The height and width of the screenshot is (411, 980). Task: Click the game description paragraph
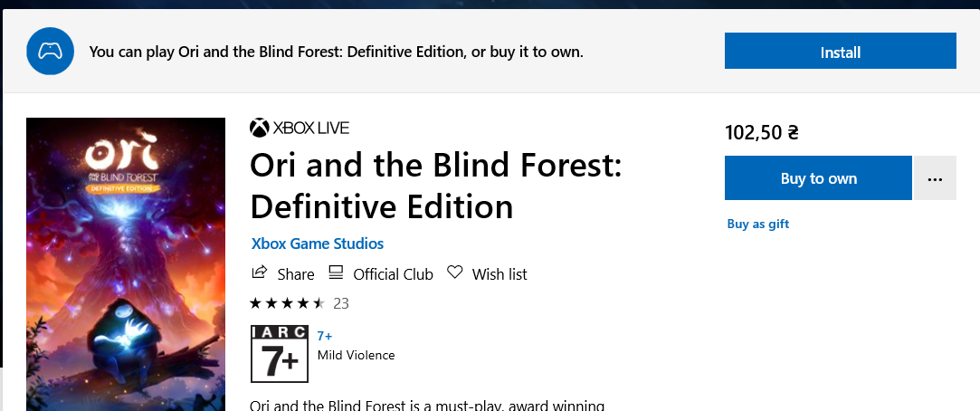point(426,404)
